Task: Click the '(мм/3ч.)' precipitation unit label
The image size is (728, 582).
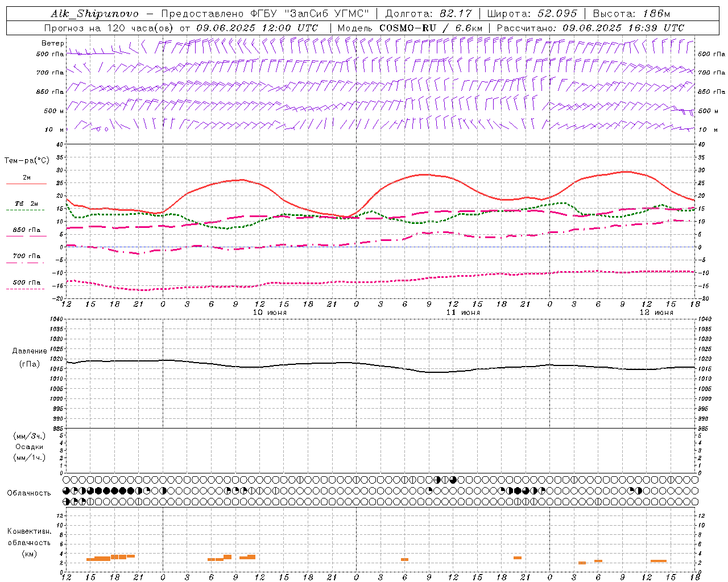Action: [x=30, y=436]
